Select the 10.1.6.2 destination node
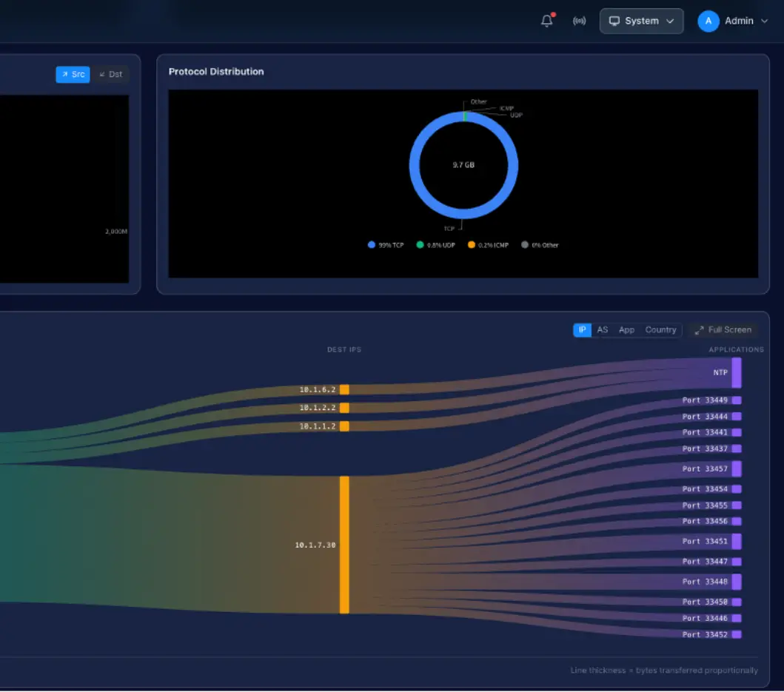 click(x=344, y=389)
